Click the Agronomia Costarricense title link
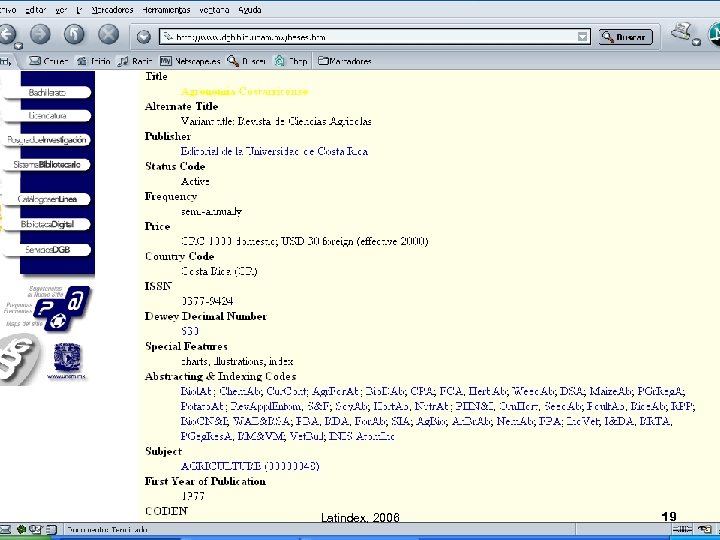This screenshot has width=720, height=540. (244, 91)
